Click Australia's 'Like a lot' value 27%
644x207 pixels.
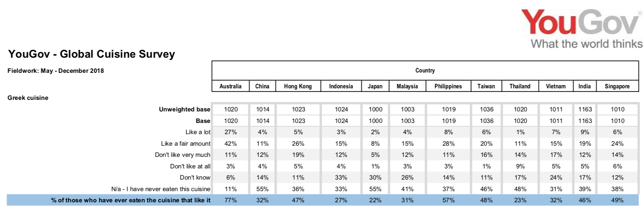pos(231,132)
